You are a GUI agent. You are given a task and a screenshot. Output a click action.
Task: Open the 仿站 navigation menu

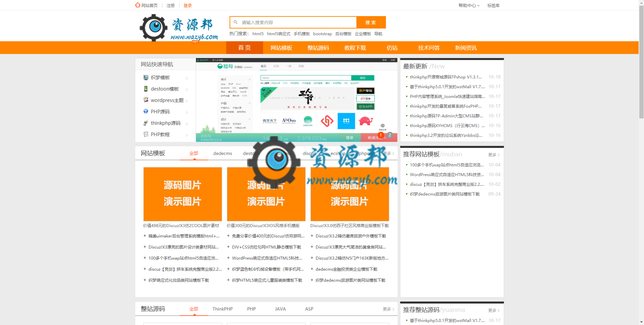point(392,48)
